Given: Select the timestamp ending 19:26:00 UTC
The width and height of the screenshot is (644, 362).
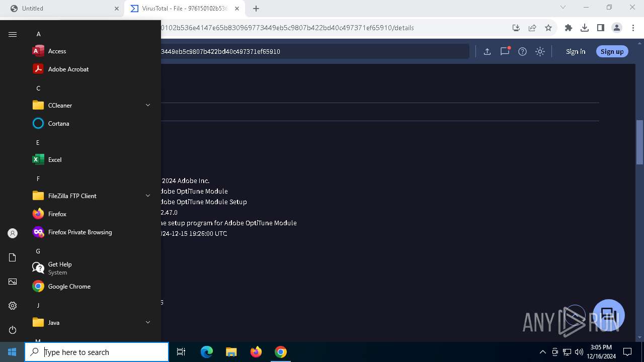Looking at the screenshot, I should pos(194,233).
